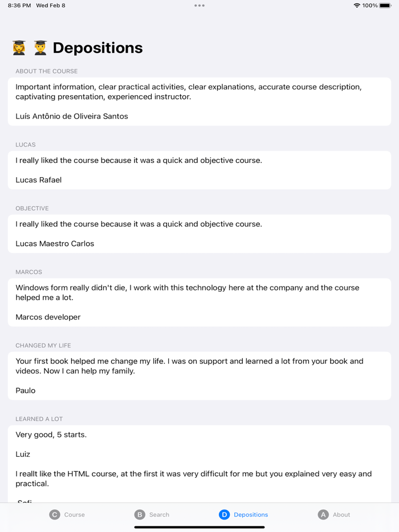399x532 pixels.
Task: Tap the Wi-Fi status icon
Action: point(357,6)
